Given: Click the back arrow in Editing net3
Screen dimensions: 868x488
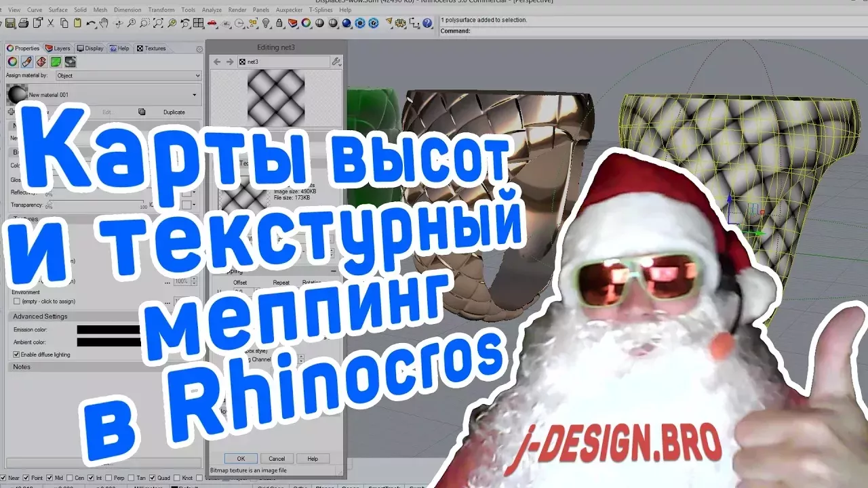Looking at the screenshot, I should point(217,62).
